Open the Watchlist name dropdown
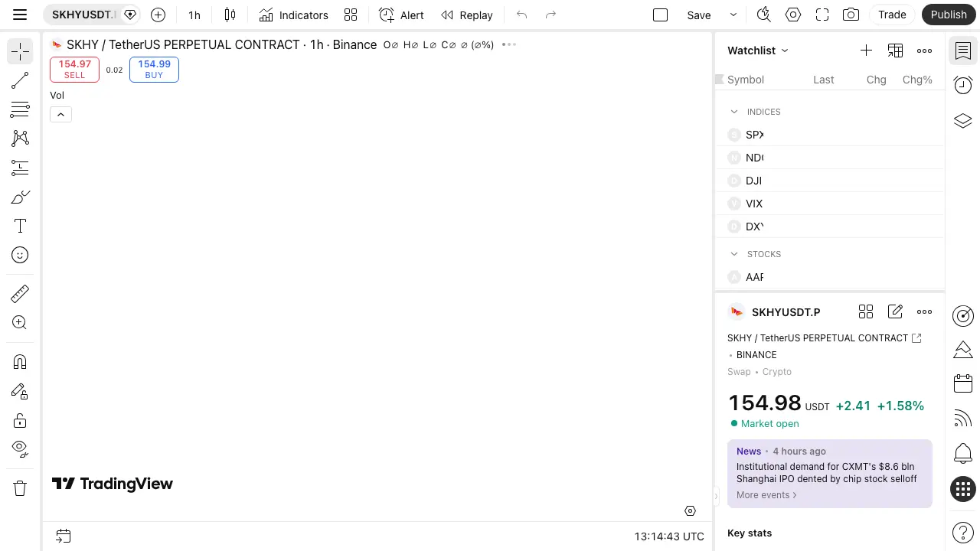Image resolution: width=980 pixels, height=551 pixels. click(758, 51)
